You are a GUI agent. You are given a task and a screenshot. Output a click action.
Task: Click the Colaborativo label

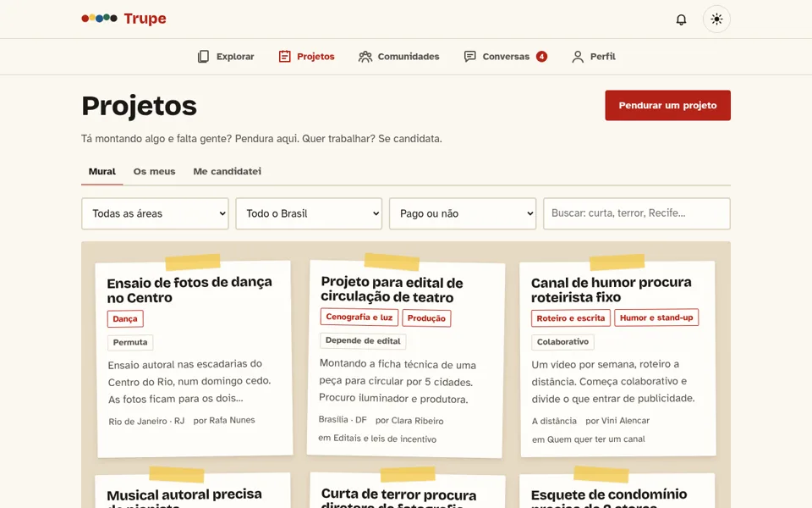(x=562, y=342)
